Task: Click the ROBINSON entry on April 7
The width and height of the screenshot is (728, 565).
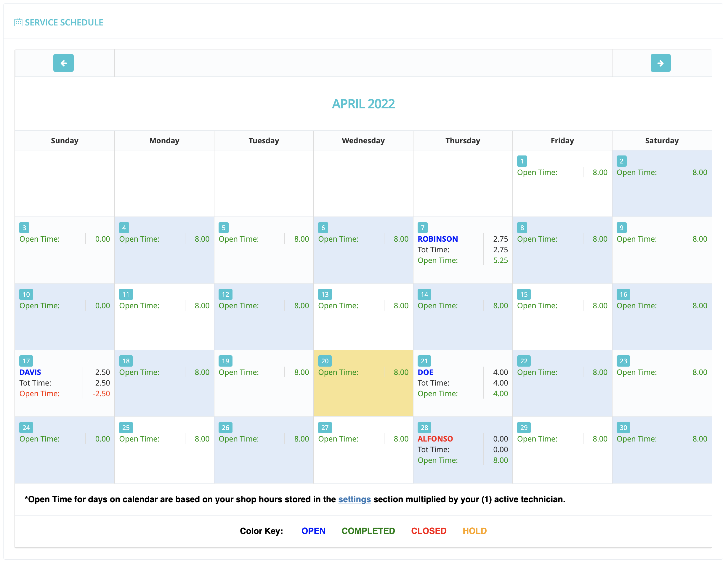Action: [x=438, y=239]
